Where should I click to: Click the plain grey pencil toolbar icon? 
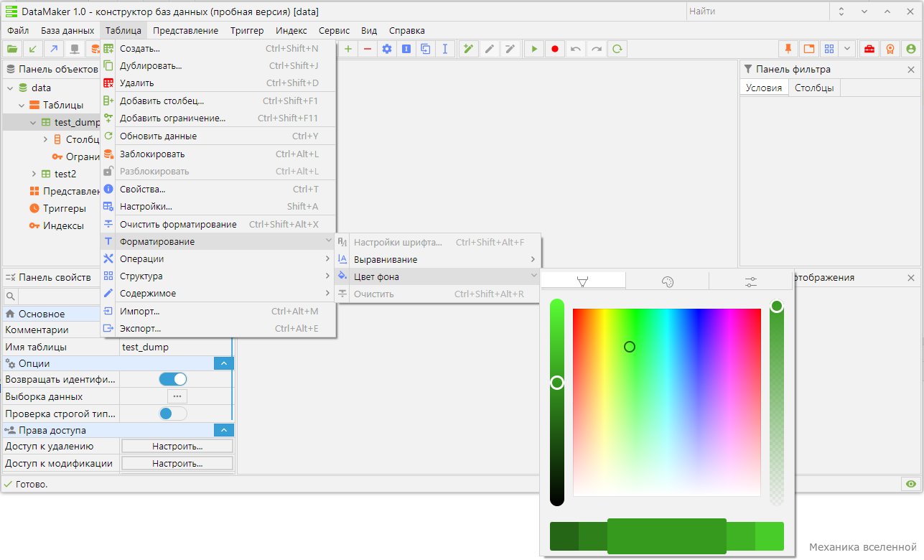490,49
